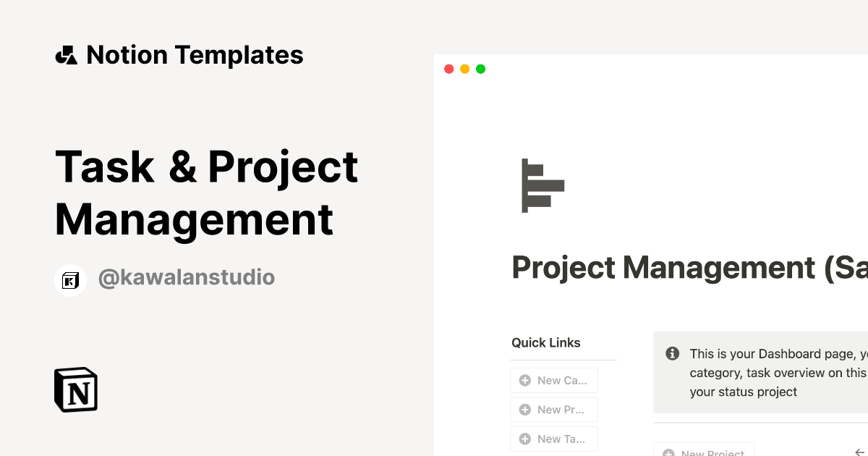The image size is (868, 456).
Task: Click the plus icon on "New Ta..." link
Action: coord(525,439)
